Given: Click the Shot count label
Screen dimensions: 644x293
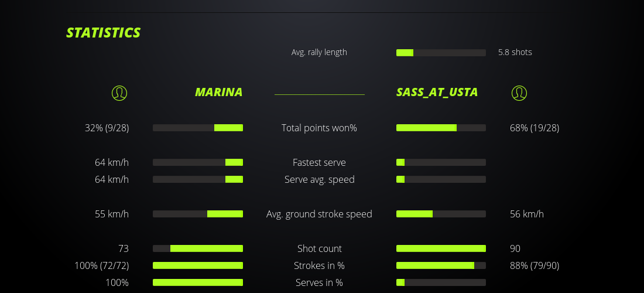Looking at the screenshot, I should coord(319,248).
